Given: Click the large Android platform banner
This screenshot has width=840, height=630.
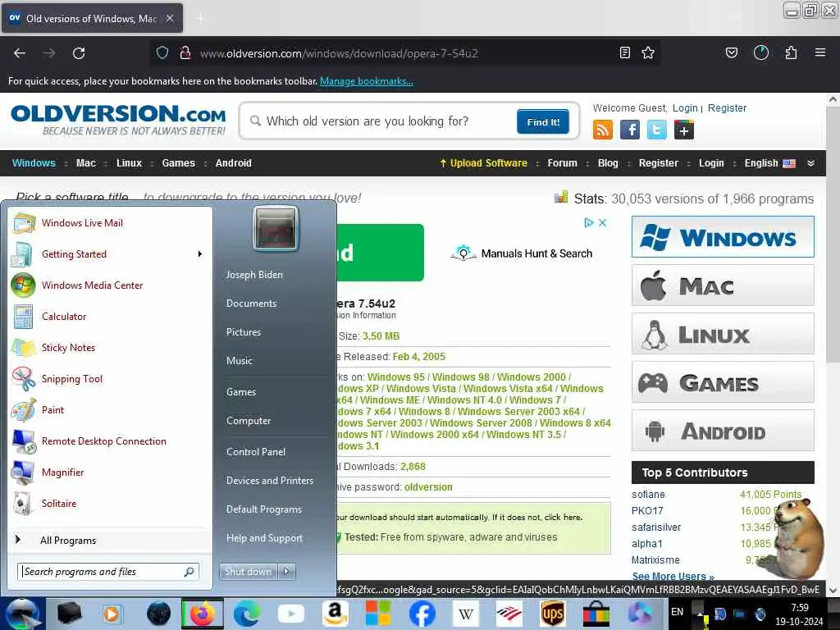Looking at the screenshot, I should (723, 431).
